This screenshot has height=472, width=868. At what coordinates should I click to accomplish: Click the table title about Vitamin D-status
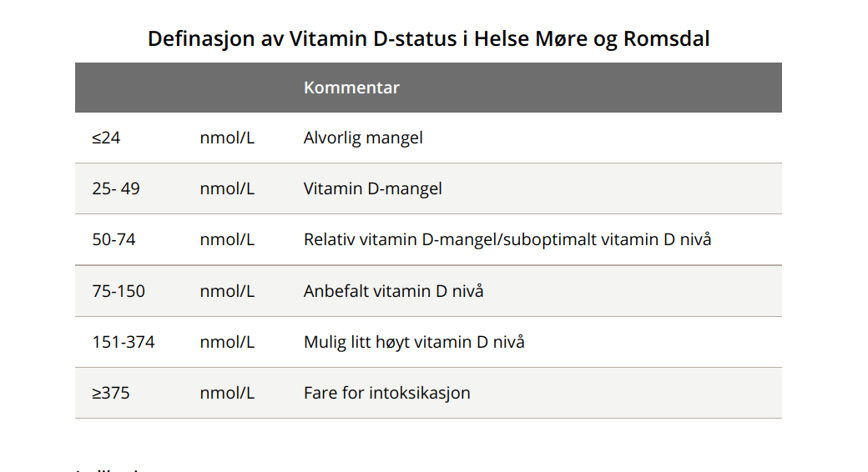428,38
